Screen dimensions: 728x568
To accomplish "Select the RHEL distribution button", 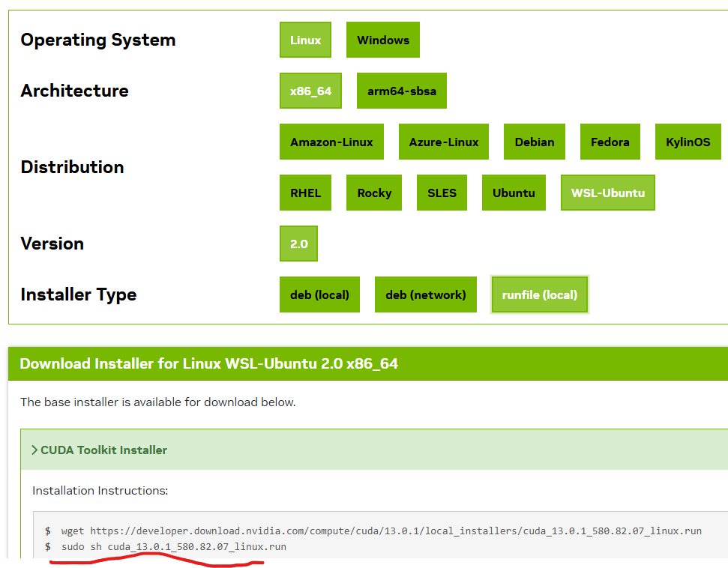I will pyautogui.click(x=305, y=193).
